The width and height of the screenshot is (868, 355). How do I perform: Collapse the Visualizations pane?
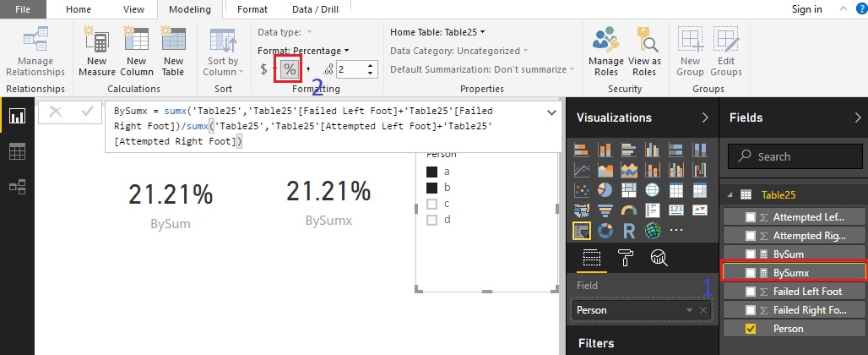(x=705, y=117)
